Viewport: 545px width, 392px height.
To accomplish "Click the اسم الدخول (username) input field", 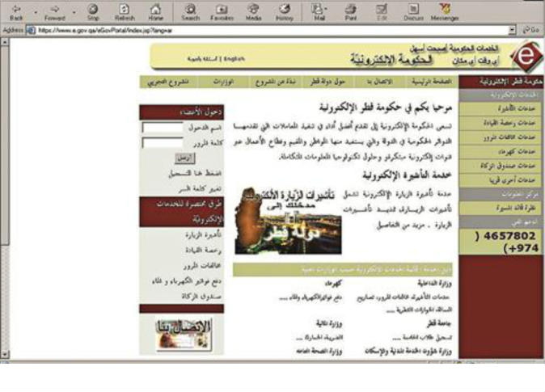I will click(x=163, y=128).
